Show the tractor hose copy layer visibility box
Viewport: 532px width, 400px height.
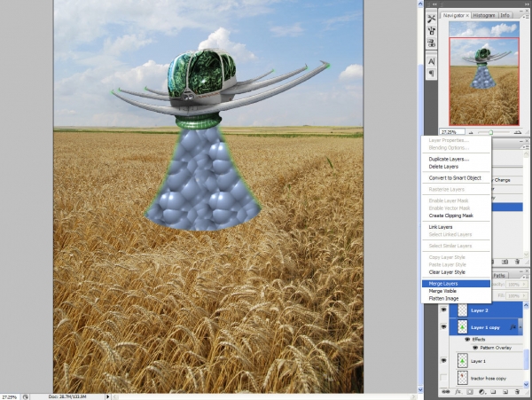[444, 378]
